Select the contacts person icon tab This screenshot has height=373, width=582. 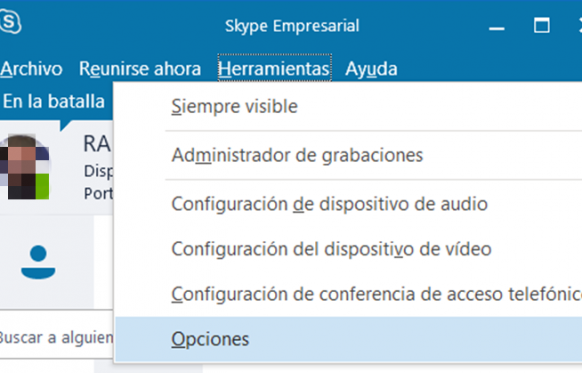tap(38, 262)
